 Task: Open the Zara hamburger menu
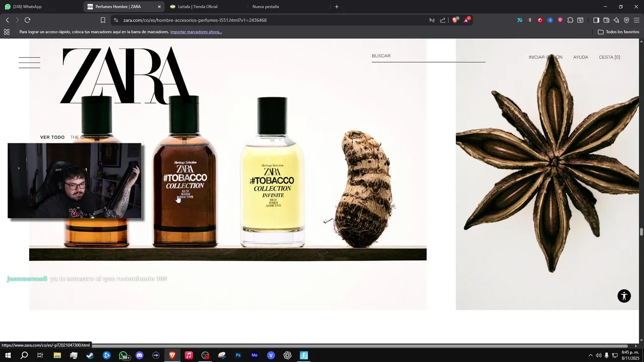[x=29, y=62]
